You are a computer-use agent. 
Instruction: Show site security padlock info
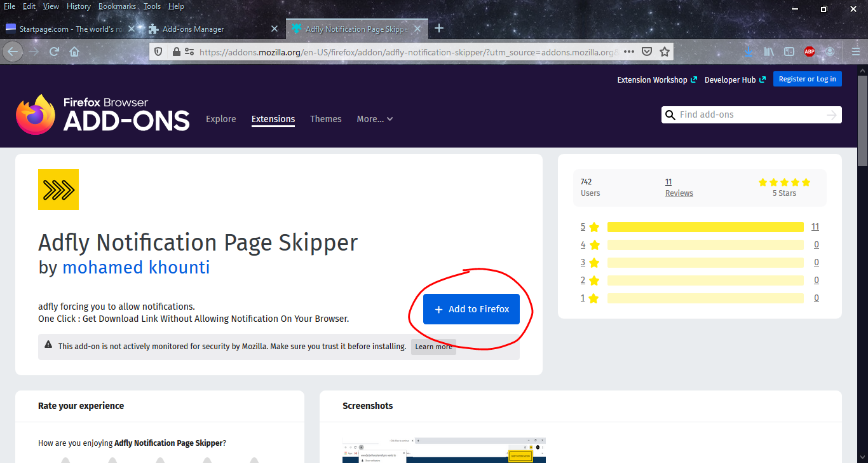177,52
